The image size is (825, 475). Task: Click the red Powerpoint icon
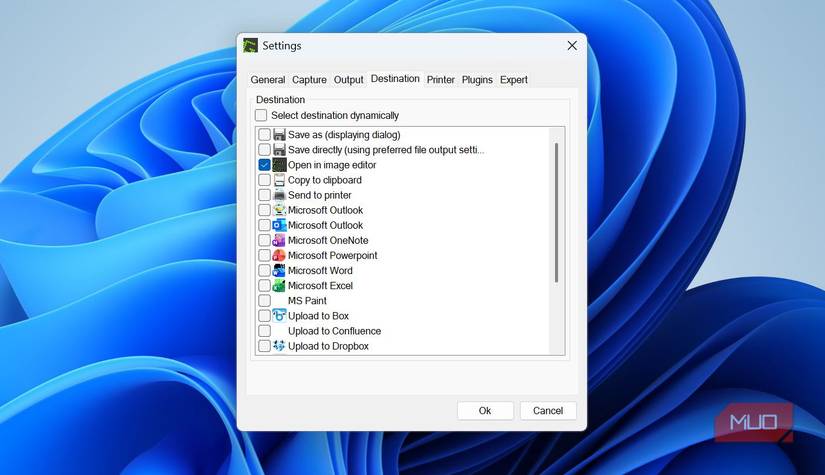pos(279,256)
